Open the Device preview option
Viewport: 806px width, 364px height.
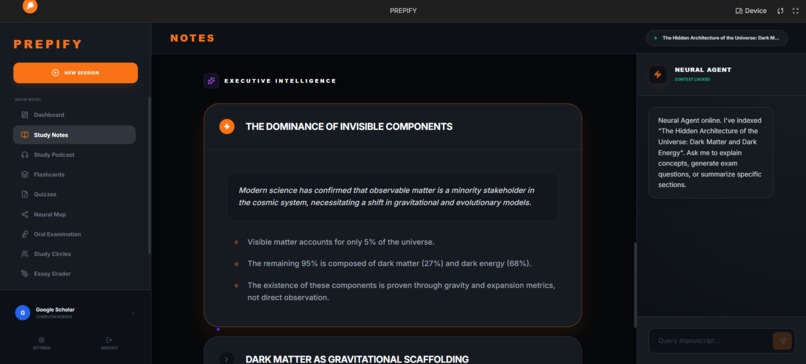[751, 11]
